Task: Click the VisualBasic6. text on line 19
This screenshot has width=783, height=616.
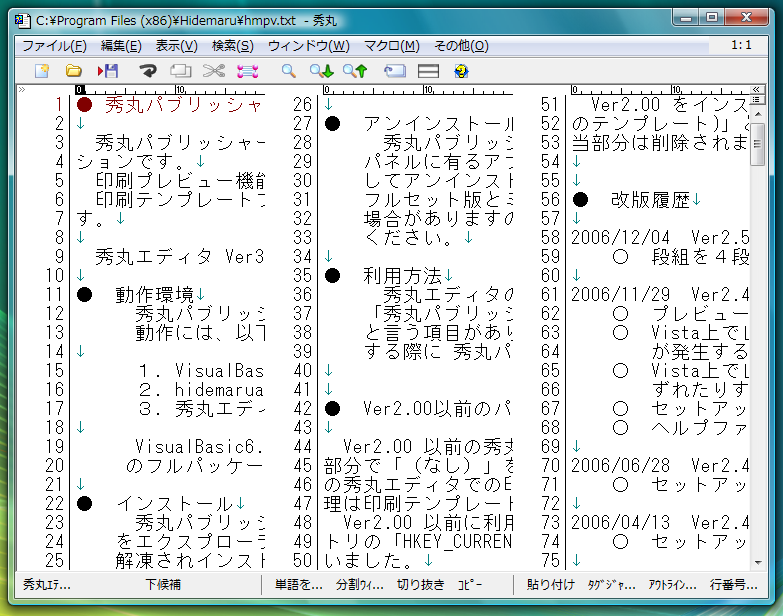Action: 199,446
